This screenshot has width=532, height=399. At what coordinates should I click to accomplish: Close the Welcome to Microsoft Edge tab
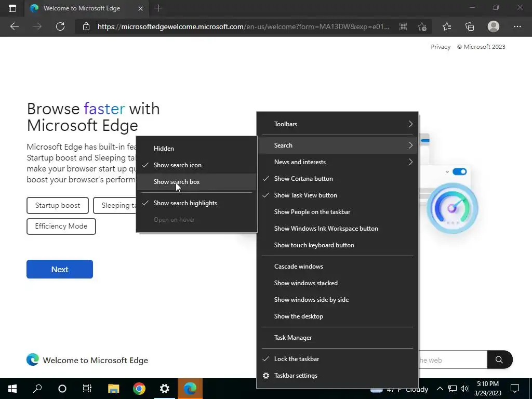pos(140,8)
